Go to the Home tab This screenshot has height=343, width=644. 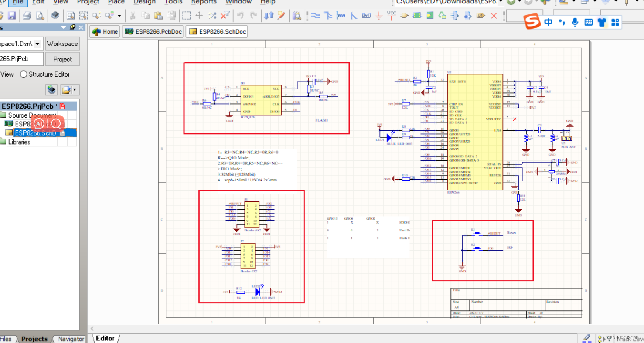tap(105, 31)
